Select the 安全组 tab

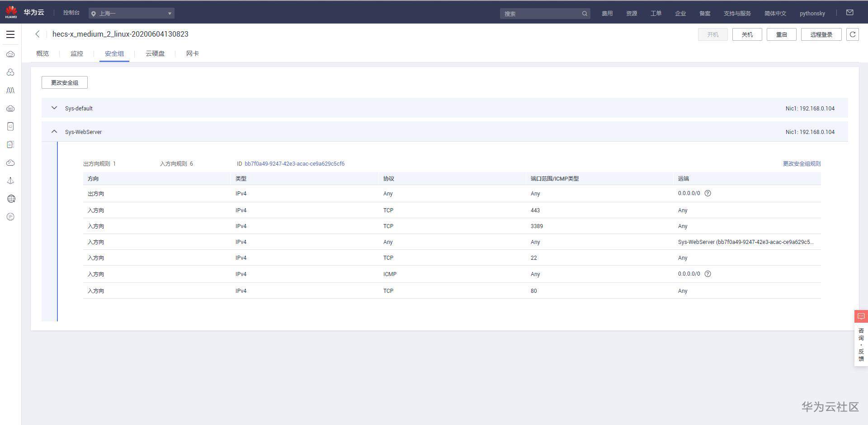click(114, 53)
